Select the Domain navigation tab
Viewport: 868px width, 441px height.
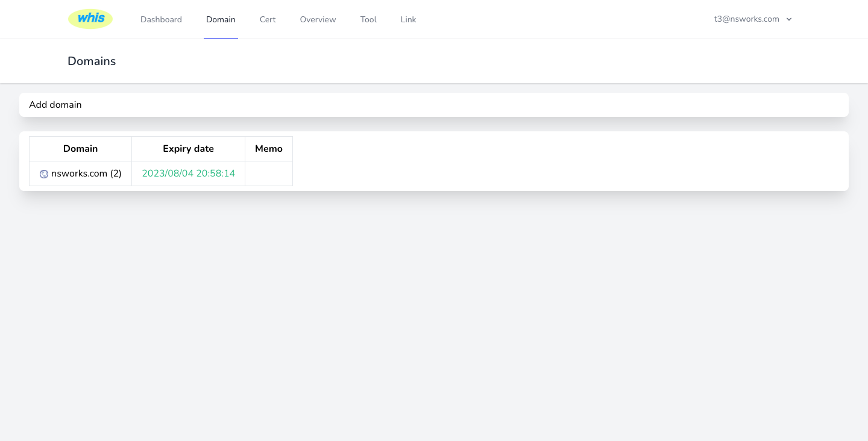[x=221, y=19]
